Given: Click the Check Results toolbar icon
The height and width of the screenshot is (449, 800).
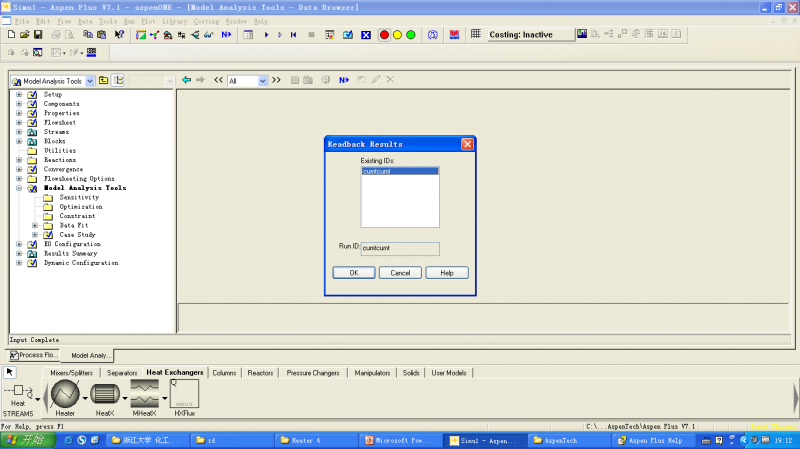Looking at the screenshot, I should pyautogui.click(x=347, y=35).
